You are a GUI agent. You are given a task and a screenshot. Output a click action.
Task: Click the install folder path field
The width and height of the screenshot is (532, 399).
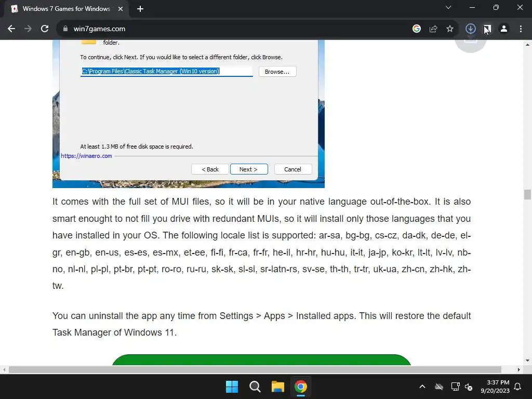[x=167, y=71]
